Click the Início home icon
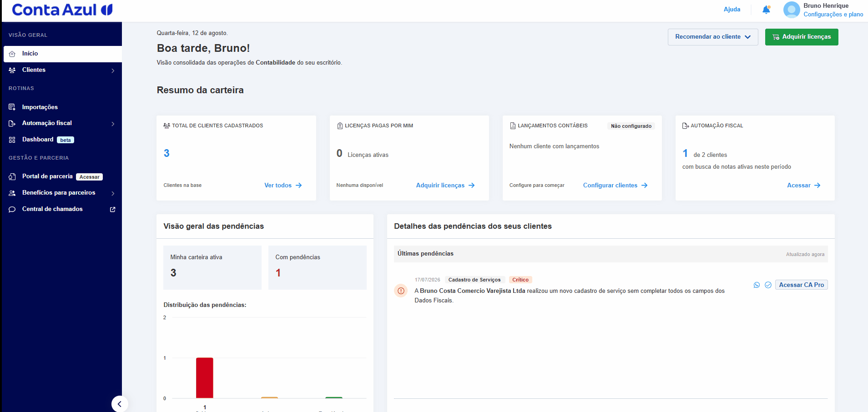This screenshot has height=412, width=868. (x=12, y=54)
